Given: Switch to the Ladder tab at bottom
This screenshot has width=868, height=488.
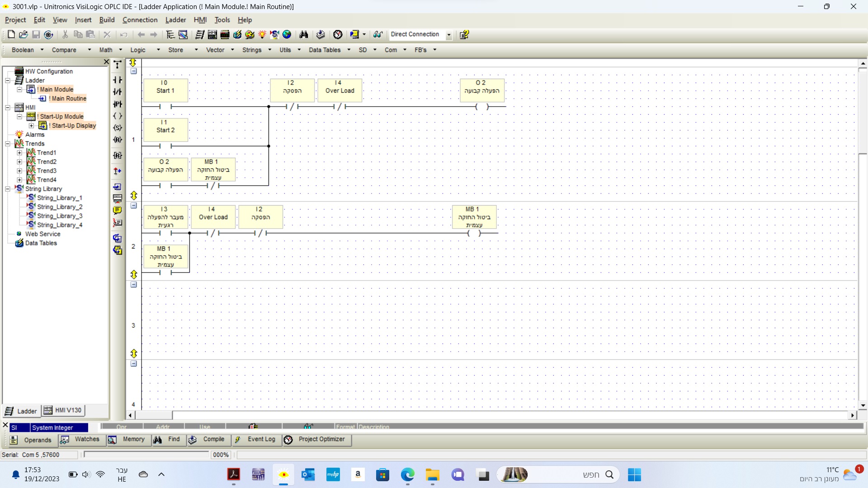Looking at the screenshot, I should point(21,411).
